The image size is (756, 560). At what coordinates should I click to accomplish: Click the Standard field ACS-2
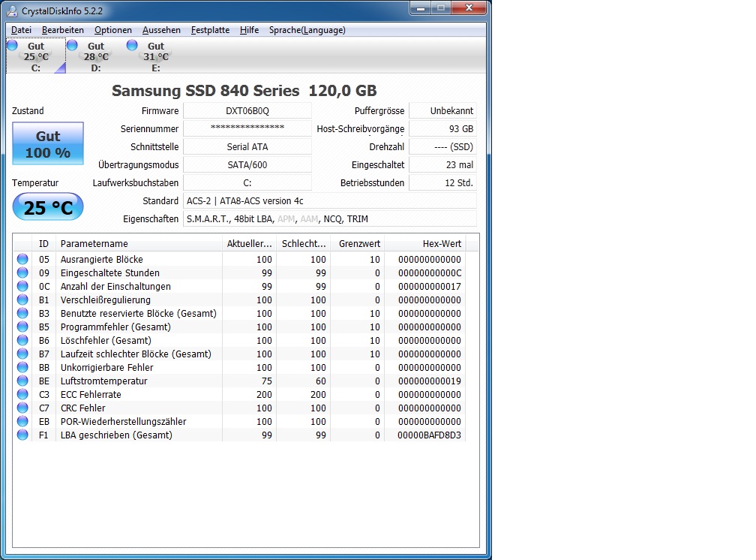coord(330,201)
